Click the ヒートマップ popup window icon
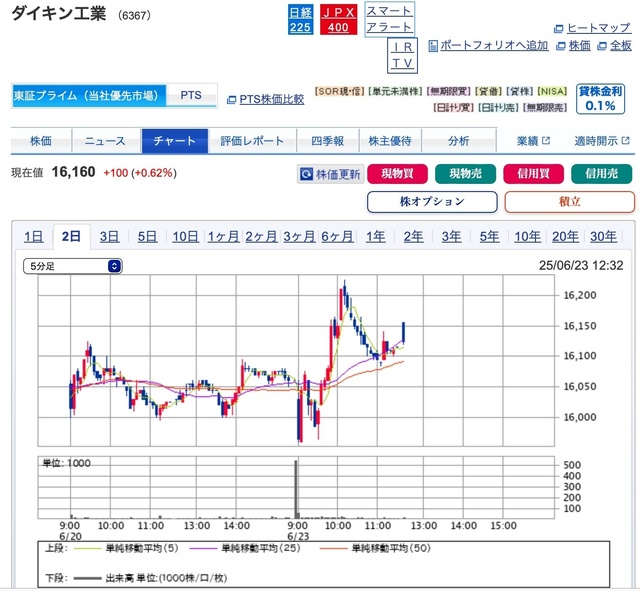Viewport: 640px width, 591px height. click(x=558, y=29)
